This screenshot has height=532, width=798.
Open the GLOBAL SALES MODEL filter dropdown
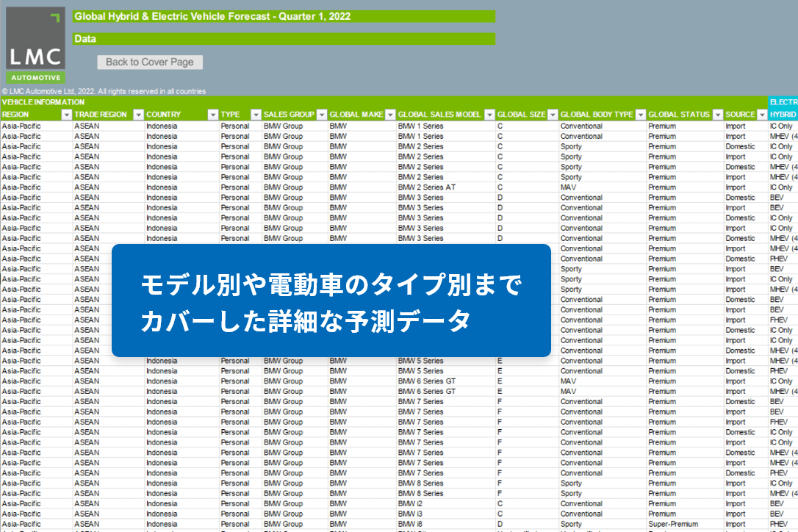[489, 115]
